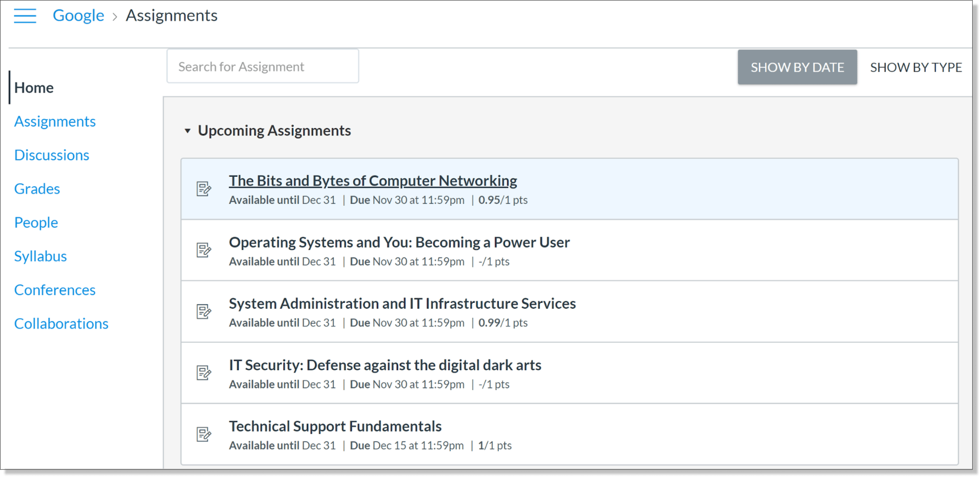Screen dimensions: 980x477
Task: Click the Search for Assignment field
Action: pos(262,66)
